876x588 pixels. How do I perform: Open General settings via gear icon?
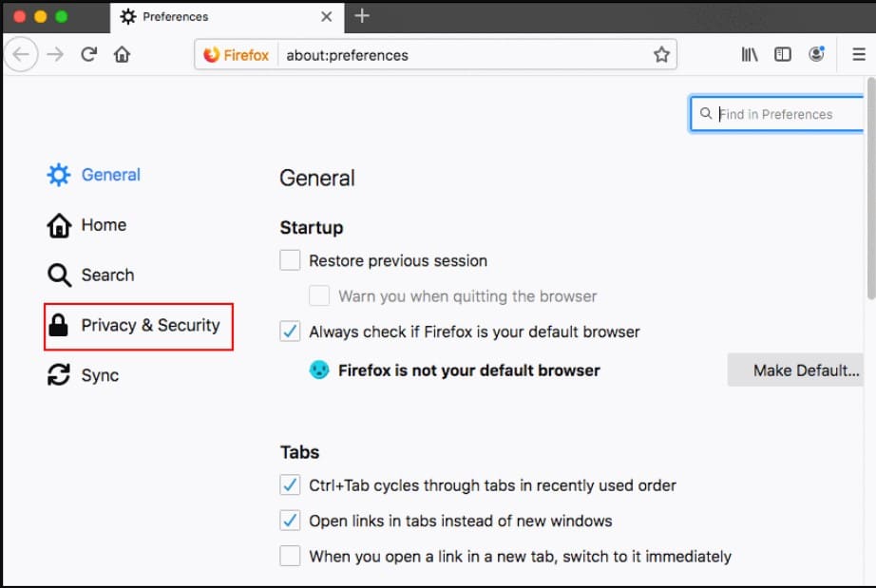coord(58,175)
